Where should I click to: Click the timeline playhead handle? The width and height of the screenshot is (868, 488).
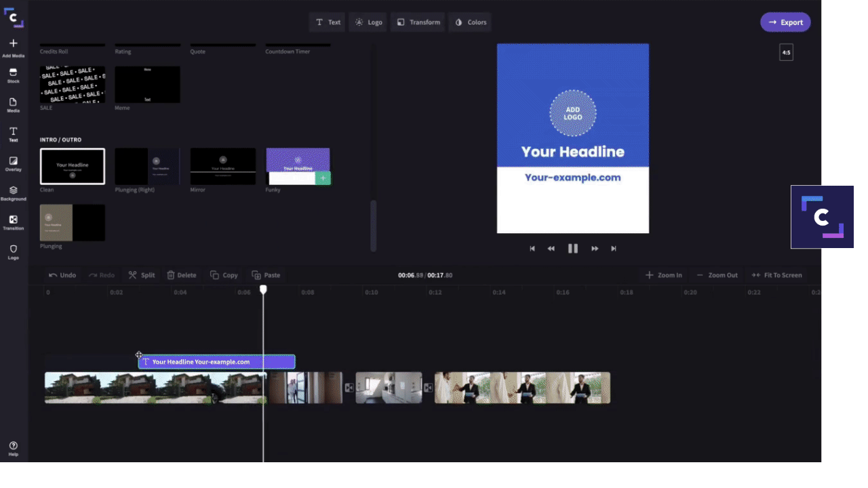(264, 289)
